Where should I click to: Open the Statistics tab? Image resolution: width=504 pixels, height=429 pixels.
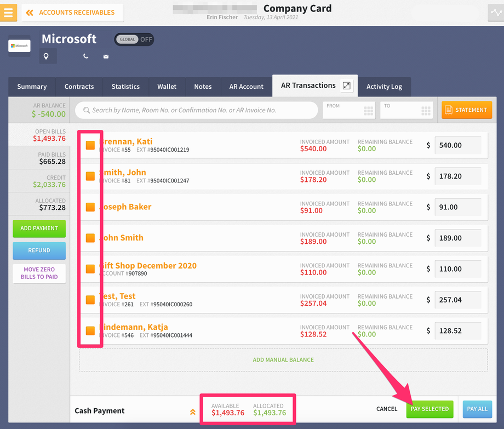[125, 87]
